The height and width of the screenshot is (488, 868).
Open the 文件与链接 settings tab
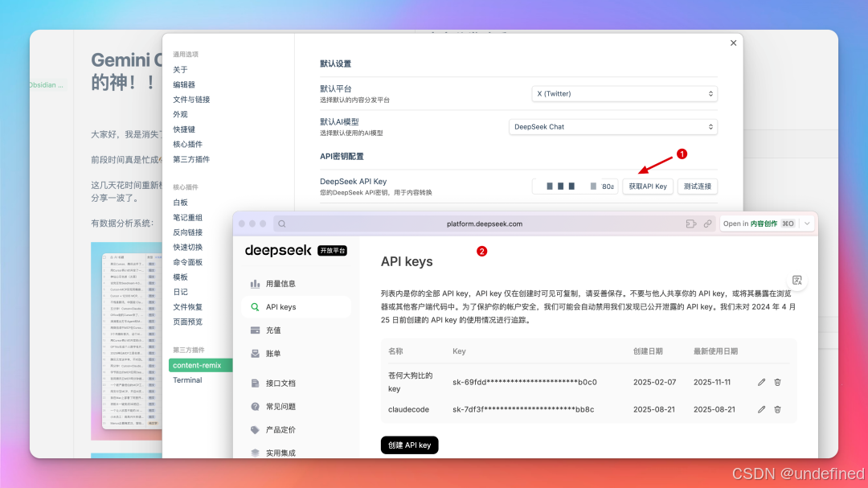pos(191,100)
